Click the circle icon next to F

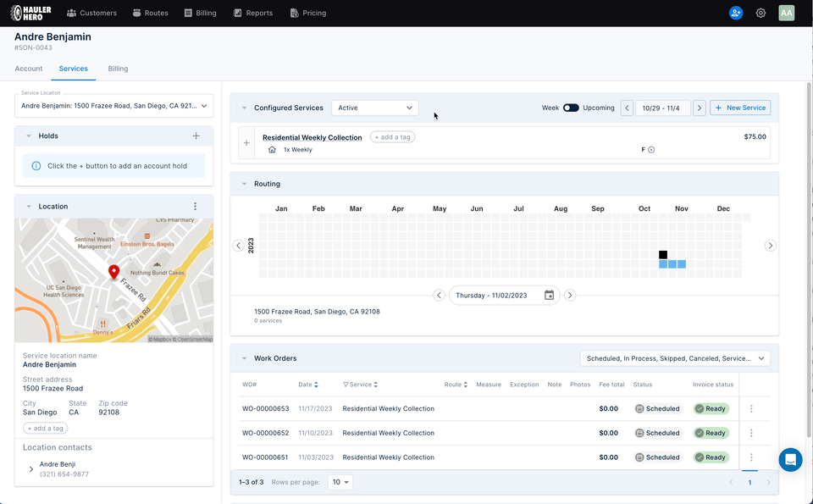click(651, 150)
